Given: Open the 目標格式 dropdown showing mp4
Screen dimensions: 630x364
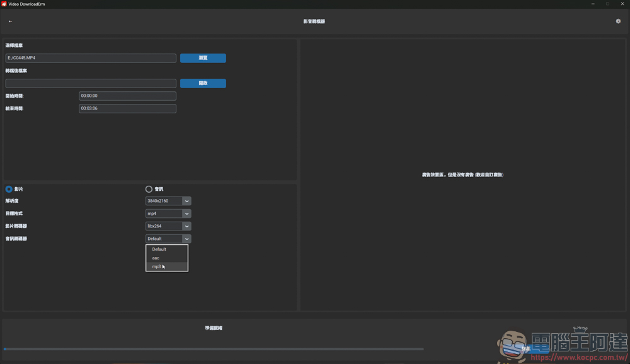Looking at the screenshot, I should [x=168, y=213].
